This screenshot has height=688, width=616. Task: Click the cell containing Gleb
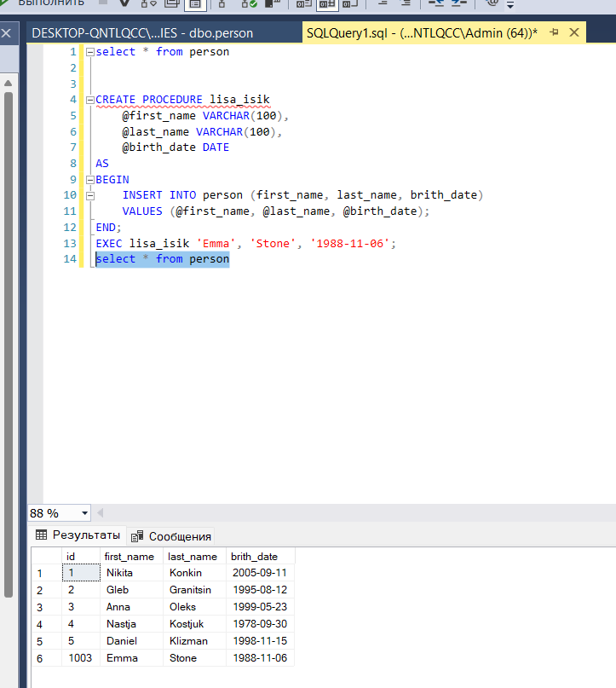[131, 590]
